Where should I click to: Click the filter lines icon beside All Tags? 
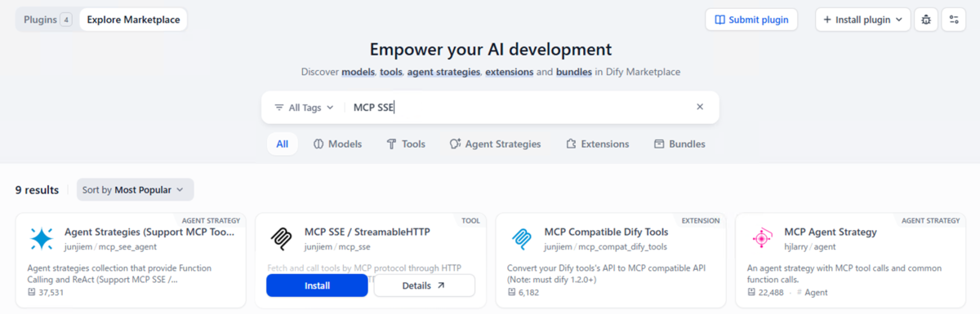pyautogui.click(x=278, y=107)
